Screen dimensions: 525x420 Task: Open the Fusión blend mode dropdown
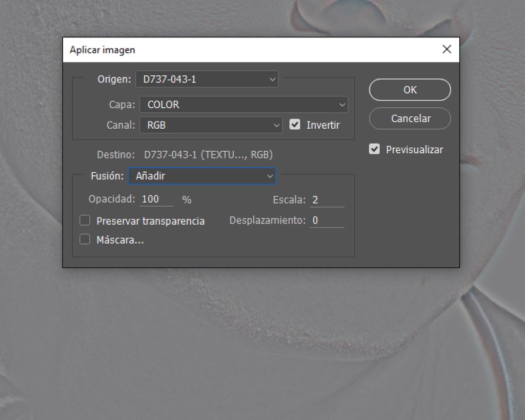[x=202, y=176]
